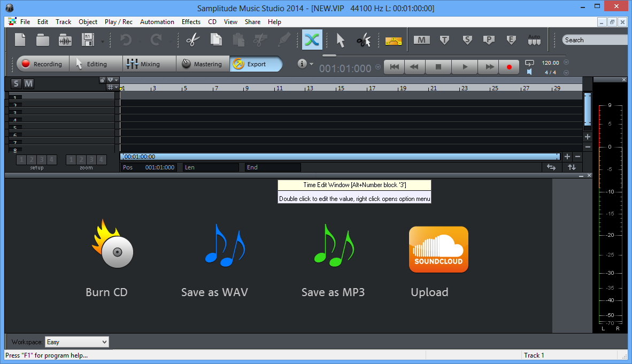Click the red record transport button
This screenshot has width=632, height=364.
coord(509,67)
